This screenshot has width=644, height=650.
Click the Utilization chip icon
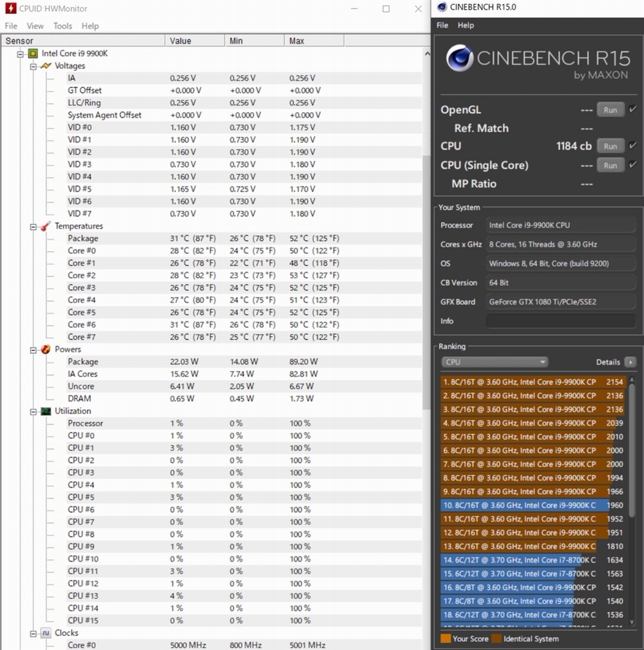(x=46, y=411)
